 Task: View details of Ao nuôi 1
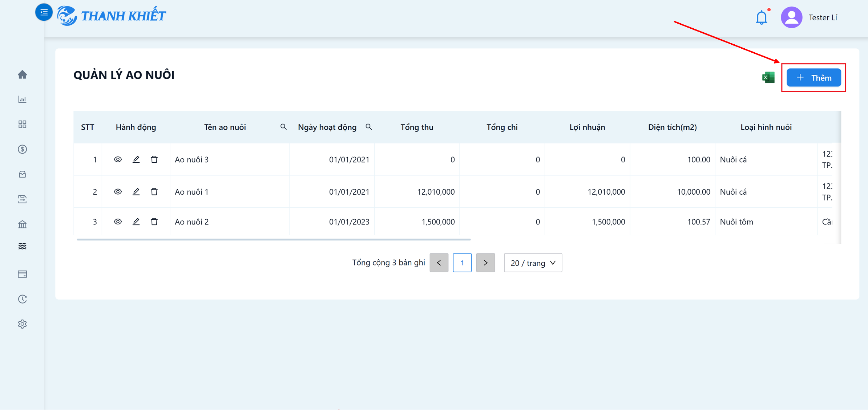tap(118, 191)
